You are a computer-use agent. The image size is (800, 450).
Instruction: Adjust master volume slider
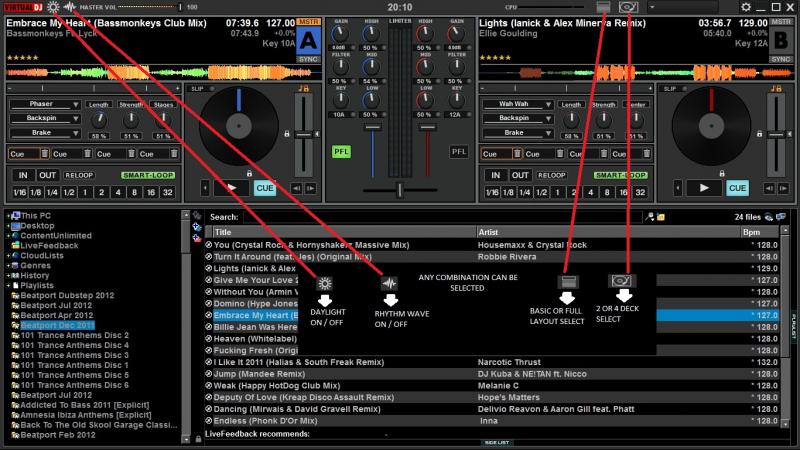(x=150, y=7)
